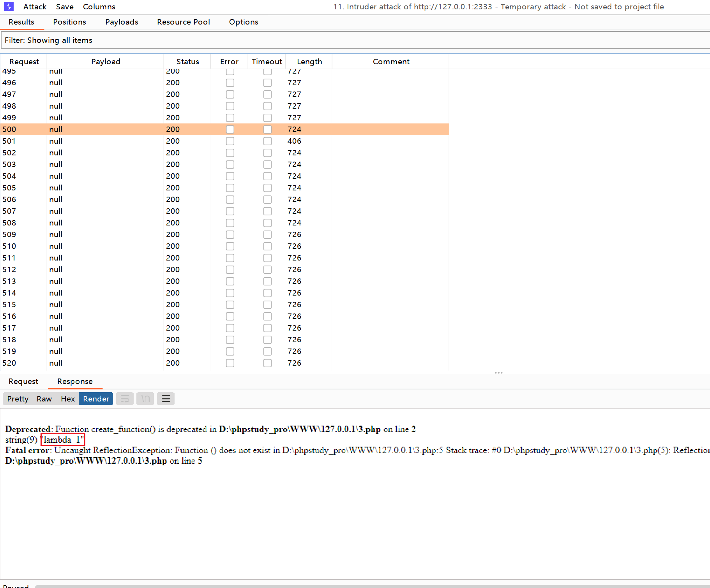Click length value 406 of request 501
This screenshot has height=588, width=710.
click(x=294, y=141)
